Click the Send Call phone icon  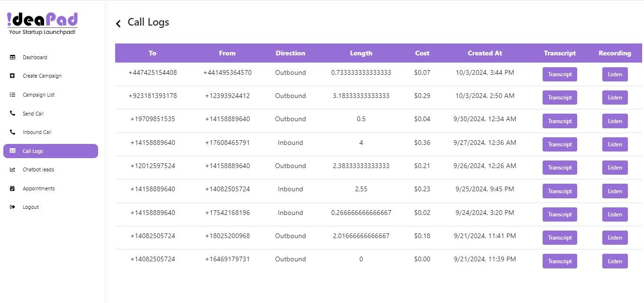click(12, 114)
